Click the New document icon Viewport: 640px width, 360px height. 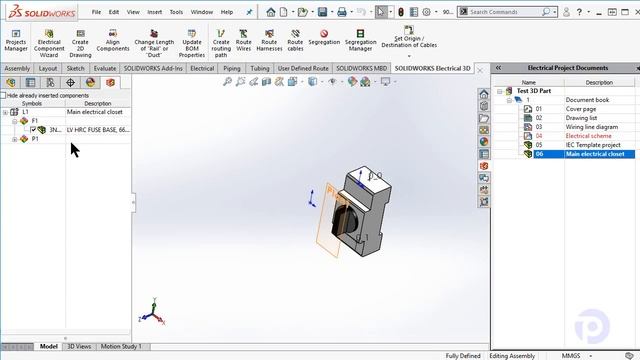284,12
